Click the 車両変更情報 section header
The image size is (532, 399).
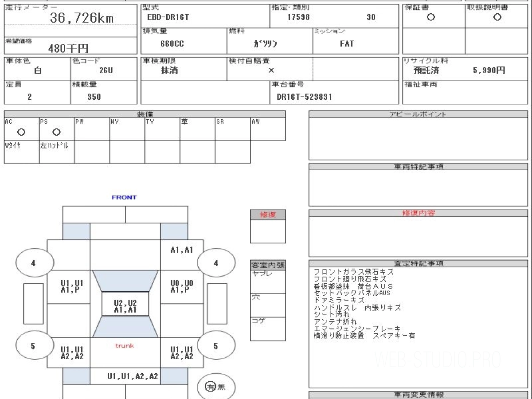tap(418, 395)
